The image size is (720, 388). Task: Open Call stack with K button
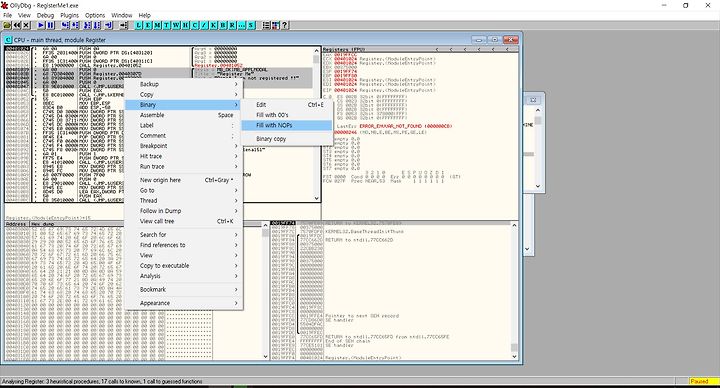pos(214,25)
